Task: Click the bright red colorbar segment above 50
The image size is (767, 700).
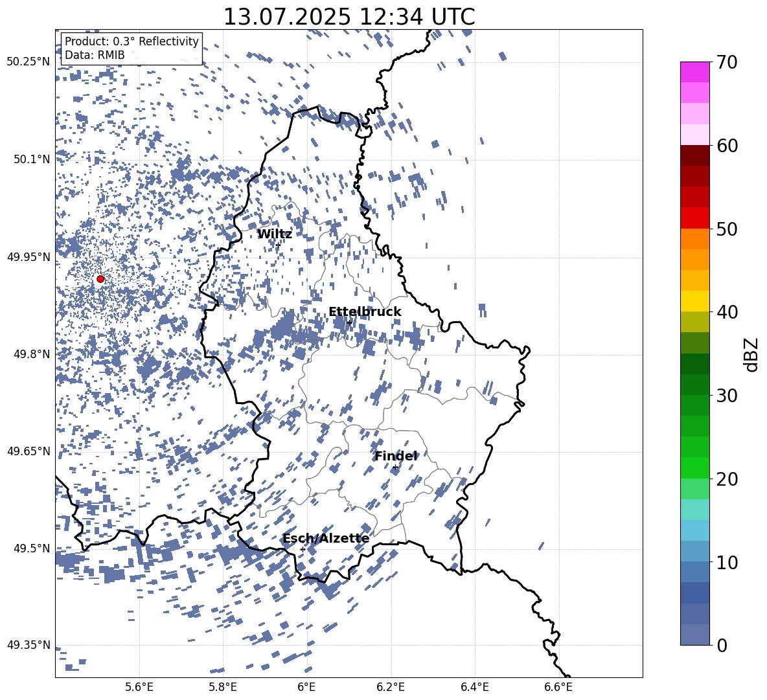Action: [694, 218]
